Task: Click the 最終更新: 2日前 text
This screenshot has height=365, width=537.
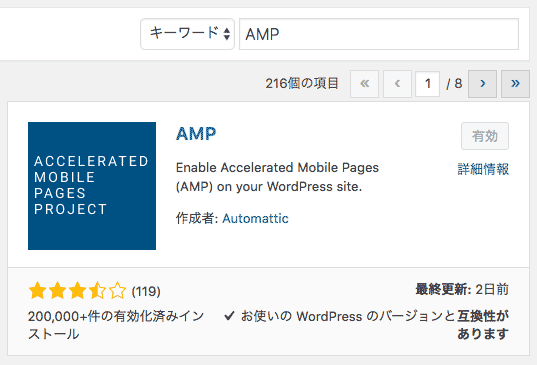Action: point(462,289)
